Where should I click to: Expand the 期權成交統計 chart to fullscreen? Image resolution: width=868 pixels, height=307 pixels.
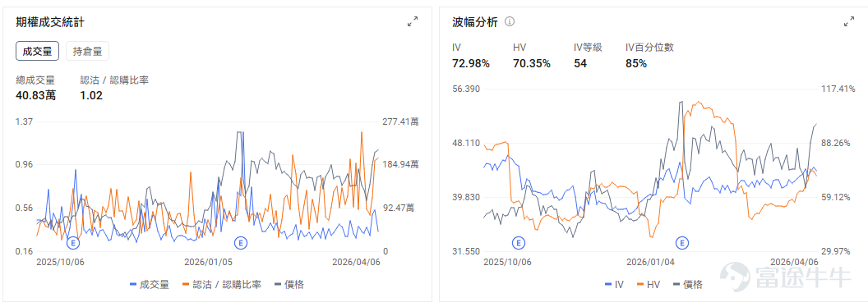[413, 22]
